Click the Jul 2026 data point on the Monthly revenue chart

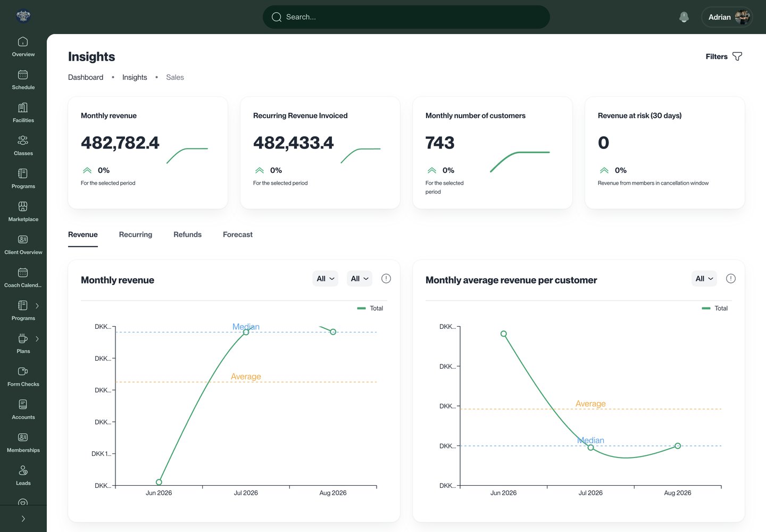(246, 332)
